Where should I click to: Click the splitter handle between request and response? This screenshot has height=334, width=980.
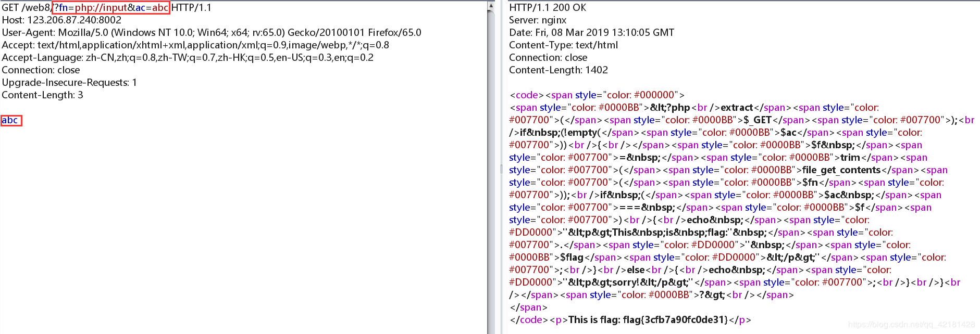(x=501, y=169)
